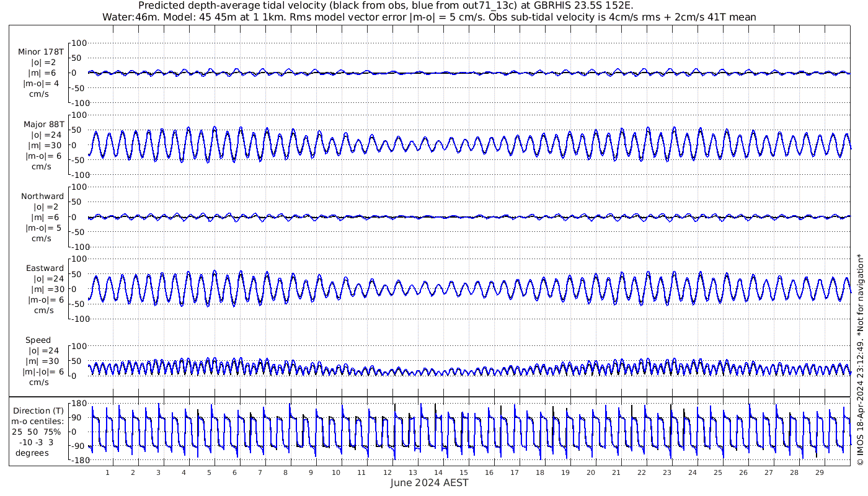Click the '|m|-|o|= 6' value in the Speed panel
Image resolution: width=868 pixels, height=496 pixels.
43,371
